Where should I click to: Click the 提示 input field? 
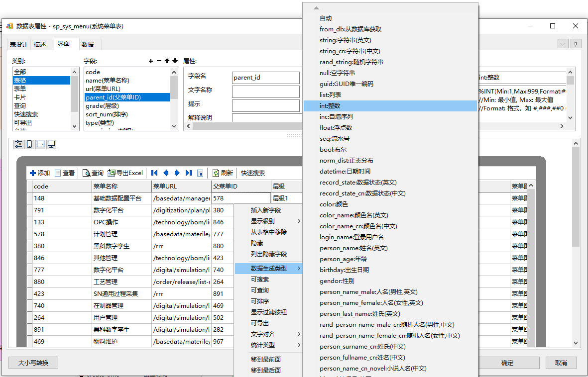click(266, 105)
